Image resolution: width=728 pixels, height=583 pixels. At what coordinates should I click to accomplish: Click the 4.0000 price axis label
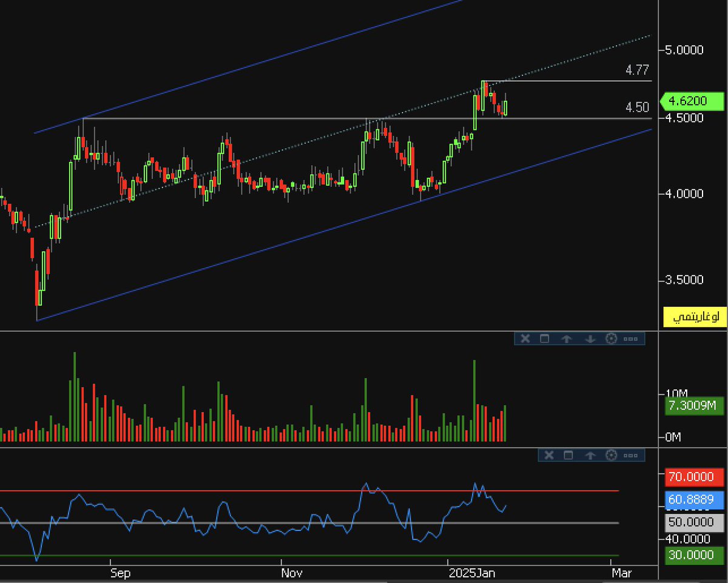click(x=684, y=194)
